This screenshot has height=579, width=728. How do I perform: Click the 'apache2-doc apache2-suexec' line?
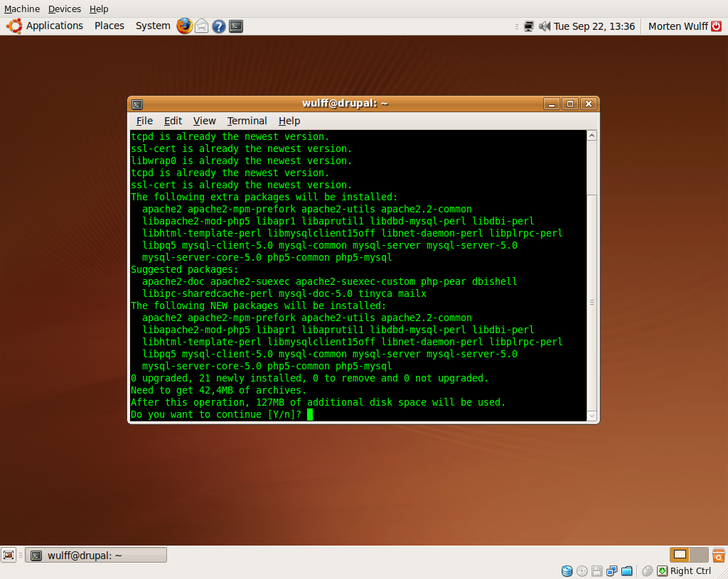[330, 281]
